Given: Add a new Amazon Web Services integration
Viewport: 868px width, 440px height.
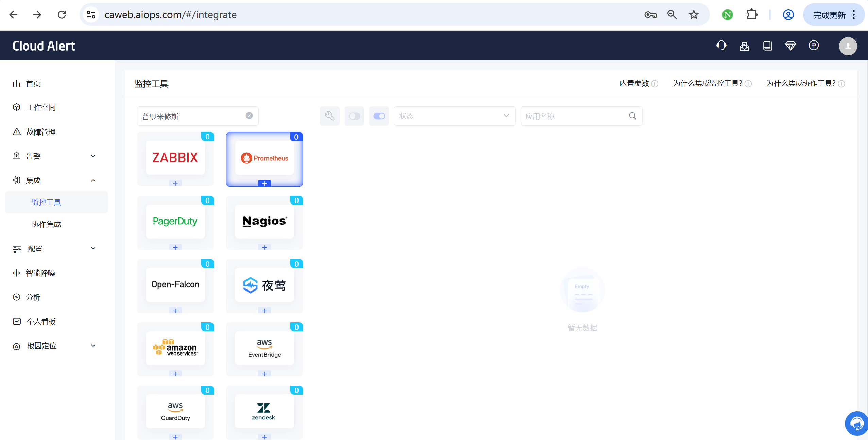Looking at the screenshot, I should tap(175, 374).
